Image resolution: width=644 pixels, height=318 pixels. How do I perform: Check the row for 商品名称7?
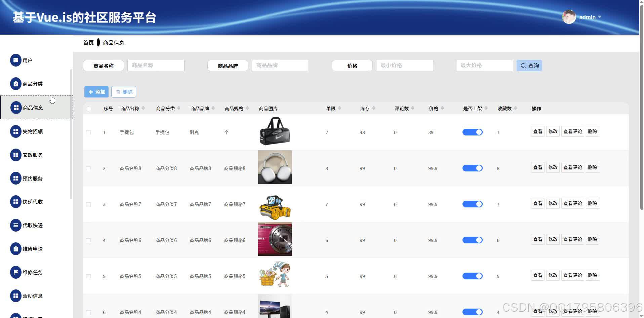pos(89,204)
